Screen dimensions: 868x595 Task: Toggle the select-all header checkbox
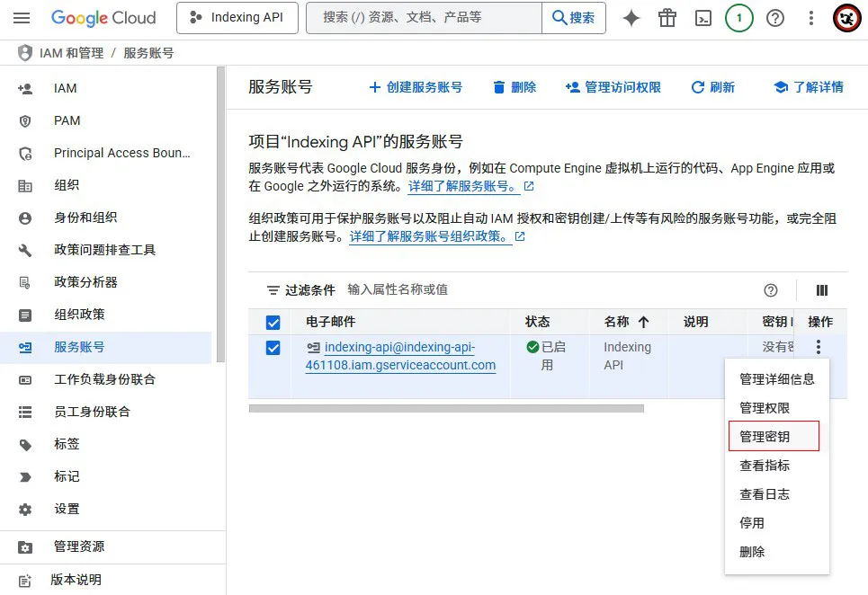pos(273,323)
